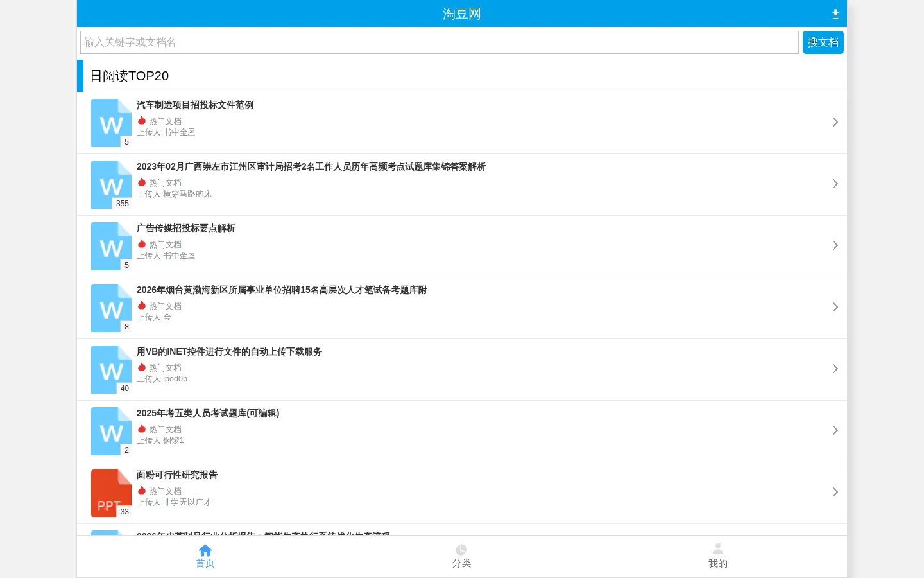
Task: Click 淘豆网 site title in header
Action: (461, 13)
